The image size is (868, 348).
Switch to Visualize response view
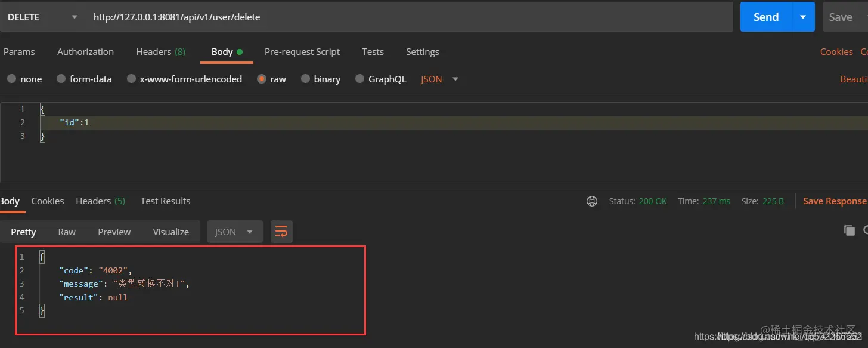pos(170,232)
